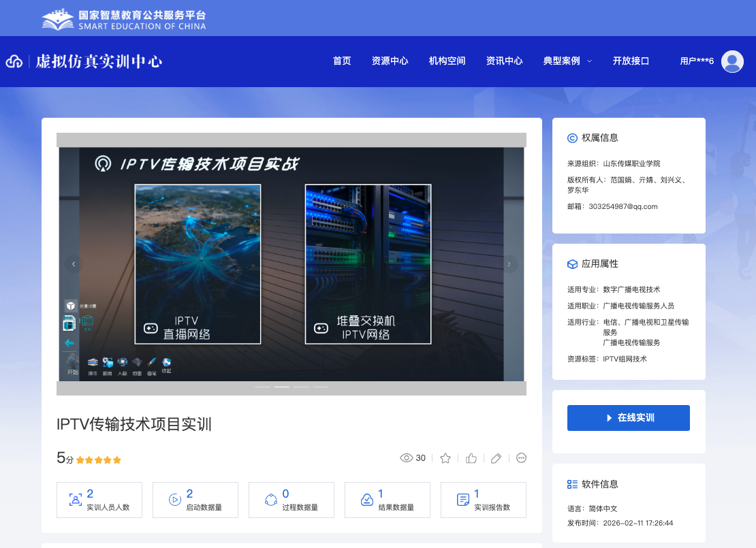Open the 开放接口 navigation item
The width and height of the screenshot is (756, 548).
pyautogui.click(x=631, y=61)
